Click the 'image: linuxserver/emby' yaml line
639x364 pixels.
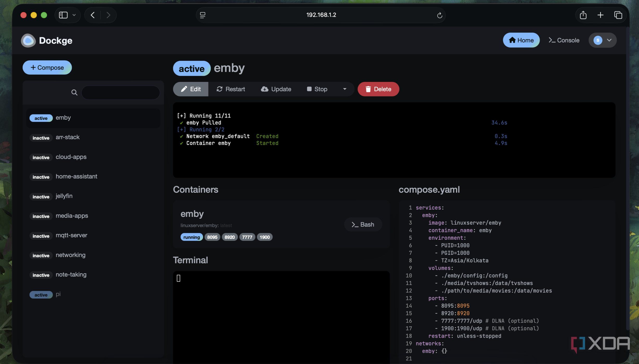465,223
